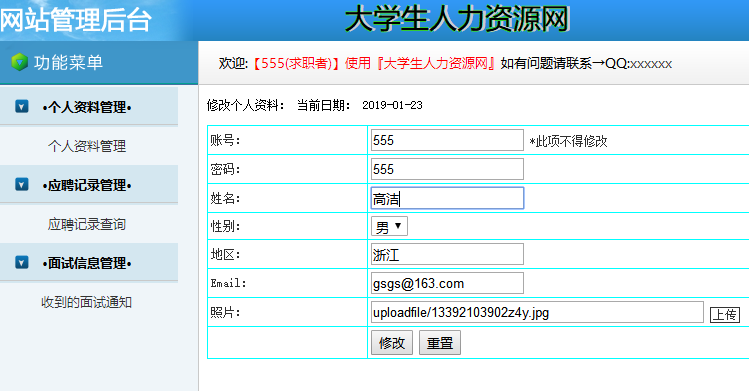Click the 地区: label
The width and height of the screenshot is (749, 391).
225,254
